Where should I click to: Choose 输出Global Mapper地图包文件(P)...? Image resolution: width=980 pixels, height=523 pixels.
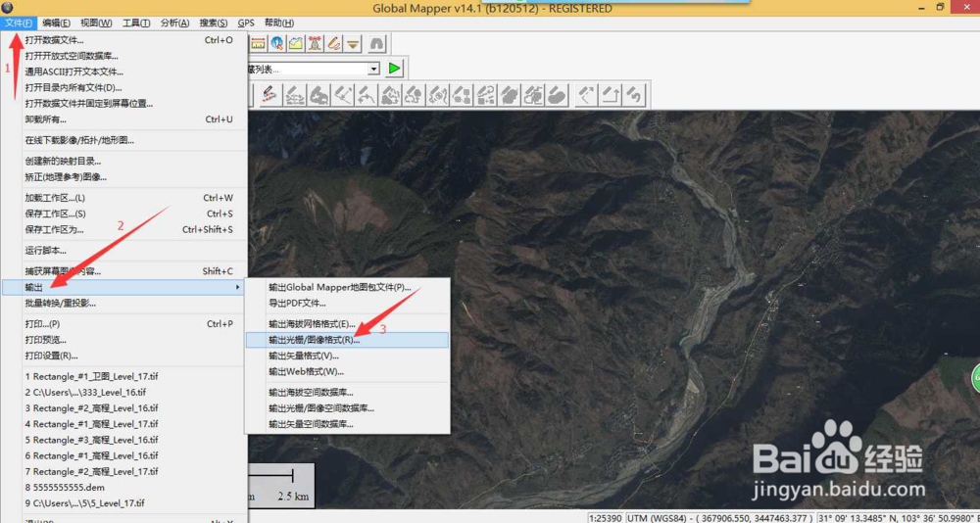tap(347, 287)
